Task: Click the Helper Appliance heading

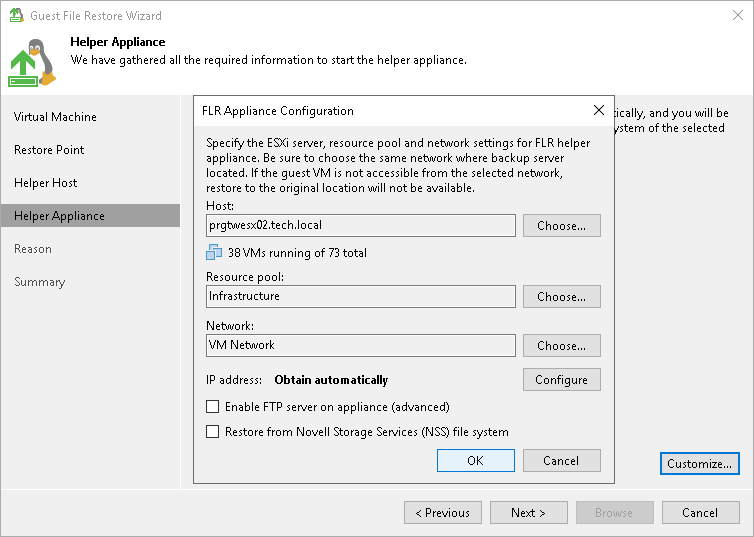Action: [118, 42]
